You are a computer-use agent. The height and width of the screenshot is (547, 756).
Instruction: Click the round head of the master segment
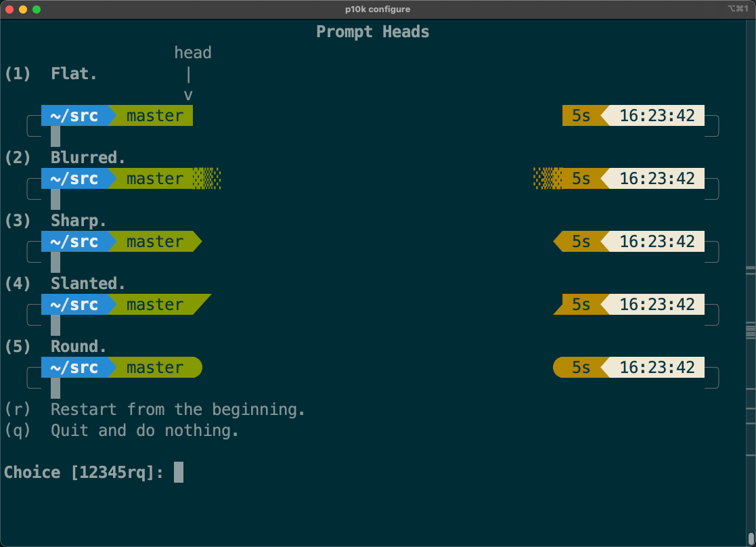(197, 368)
